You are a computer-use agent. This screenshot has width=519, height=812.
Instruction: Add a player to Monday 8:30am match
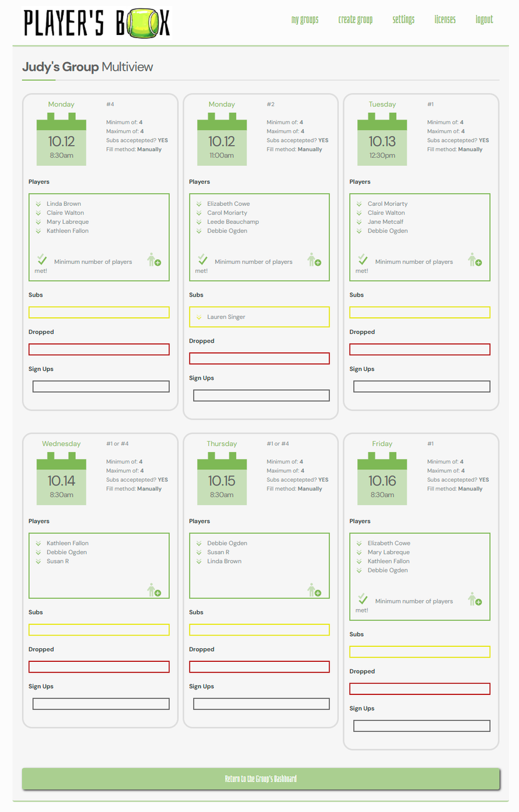coord(154,260)
